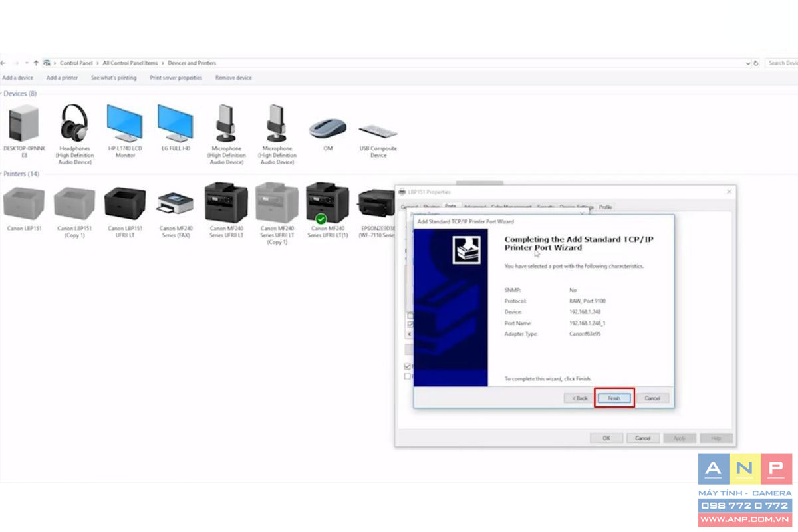Select the Canon MF240 Series (FAX) icon

coord(176,203)
